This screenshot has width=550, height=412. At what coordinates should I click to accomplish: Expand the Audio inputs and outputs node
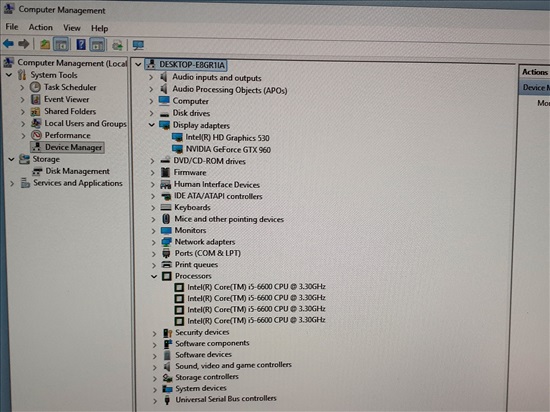coord(151,77)
